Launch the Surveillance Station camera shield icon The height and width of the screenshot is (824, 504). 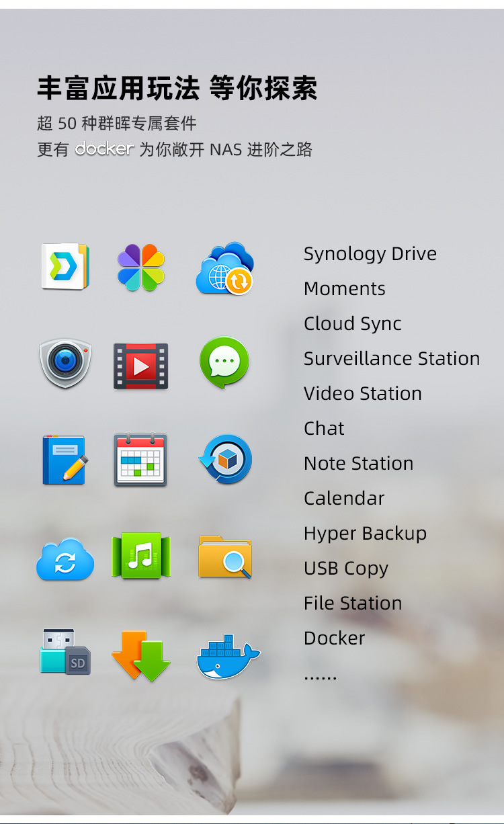pyautogui.click(x=65, y=364)
